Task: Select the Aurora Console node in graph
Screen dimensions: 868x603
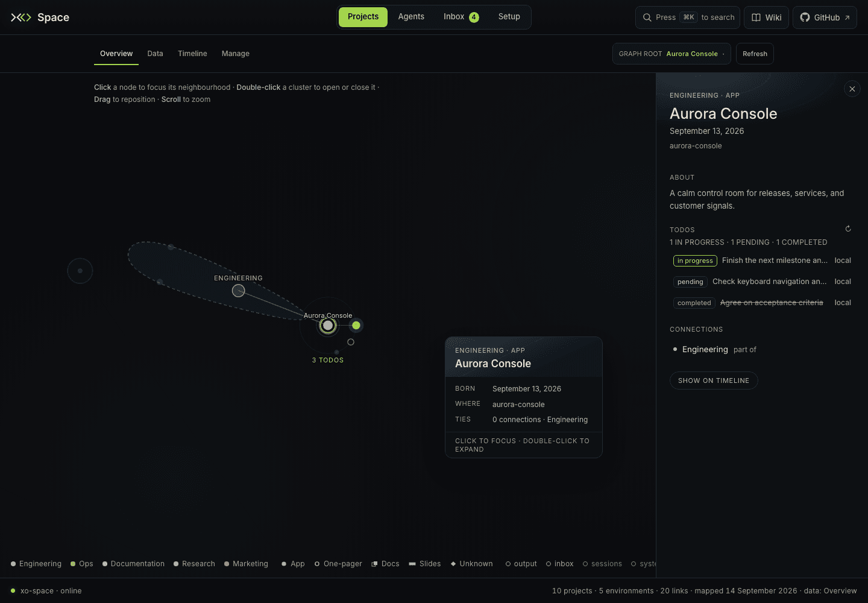Action: (x=327, y=326)
